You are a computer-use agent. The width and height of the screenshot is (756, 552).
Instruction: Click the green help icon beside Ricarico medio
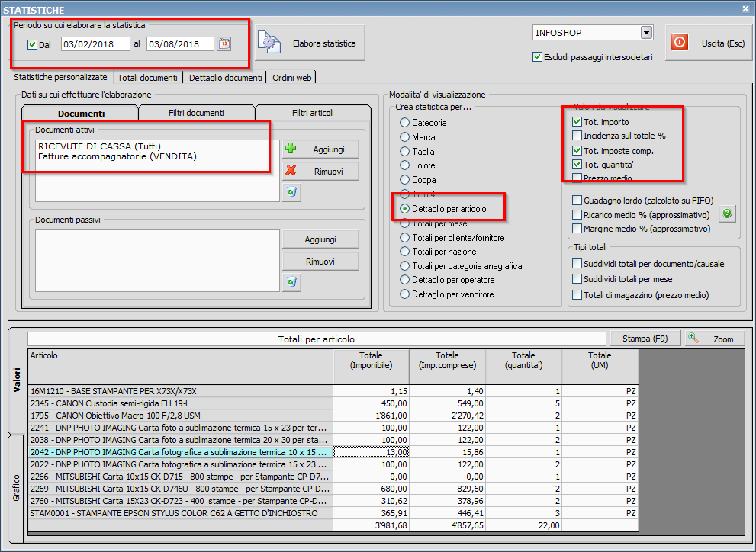tap(727, 214)
